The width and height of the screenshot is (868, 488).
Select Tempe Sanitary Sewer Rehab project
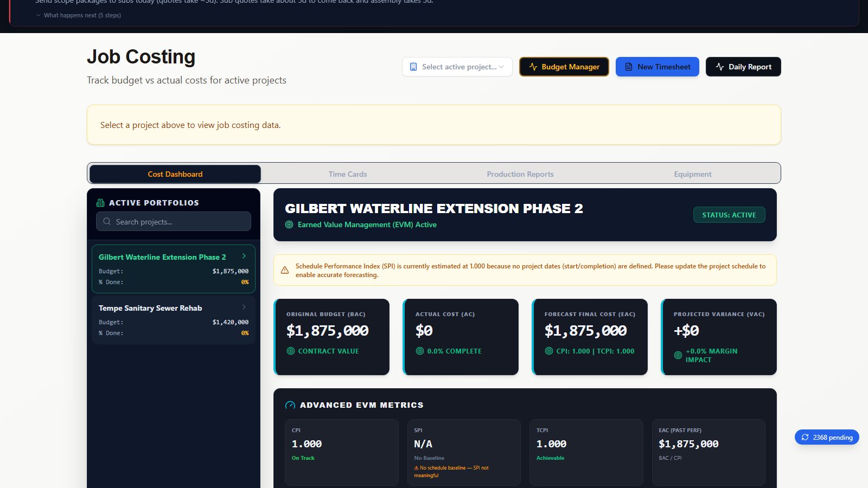[x=174, y=320]
